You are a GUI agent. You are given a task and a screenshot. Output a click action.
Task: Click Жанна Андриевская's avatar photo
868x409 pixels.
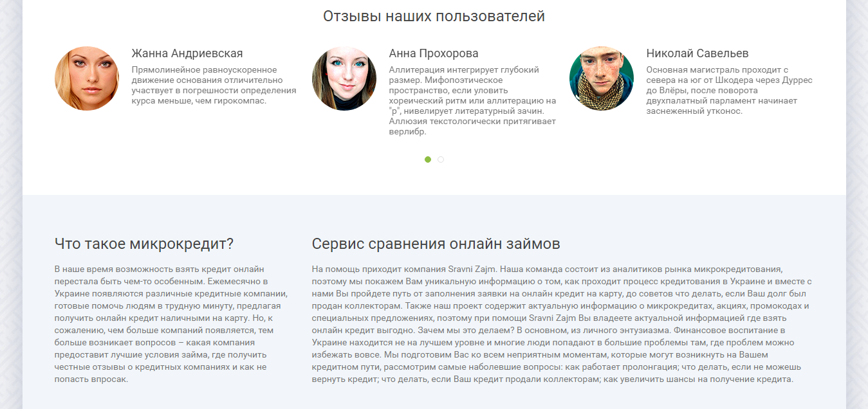[x=87, y=78]
